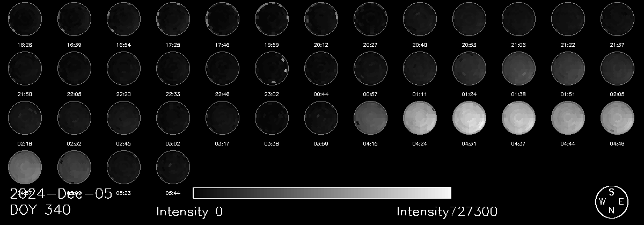Open the bright 04:31 disc frame
Image resolution: width=644 pixels, height=225 pixels.
coord(469,118)
